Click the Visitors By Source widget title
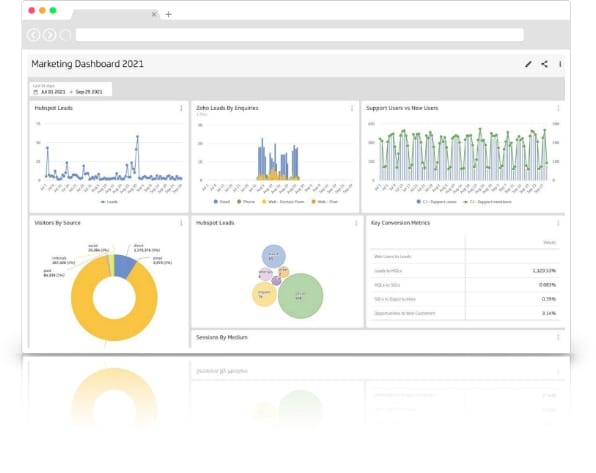 coord(57,223)
